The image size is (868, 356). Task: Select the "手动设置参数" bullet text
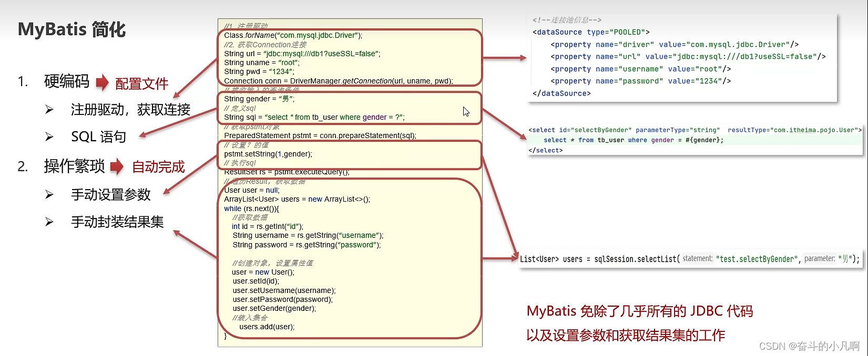(111, 195)
